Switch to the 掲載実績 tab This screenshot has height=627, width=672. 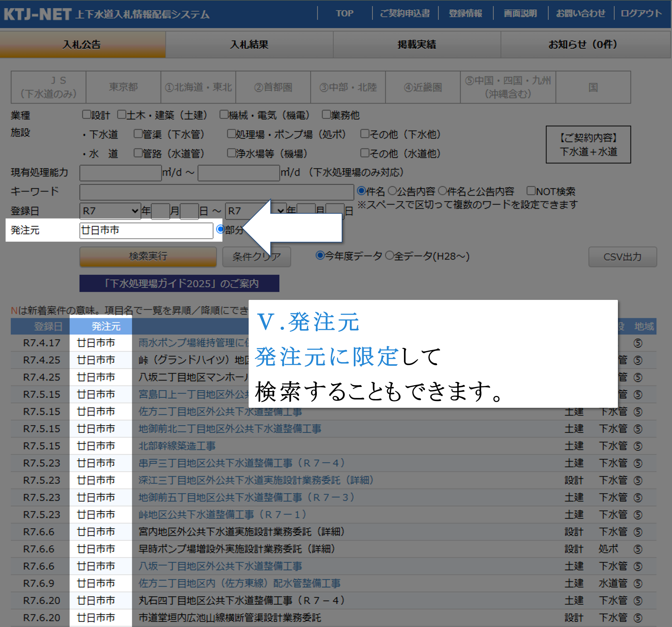[416, 44]
